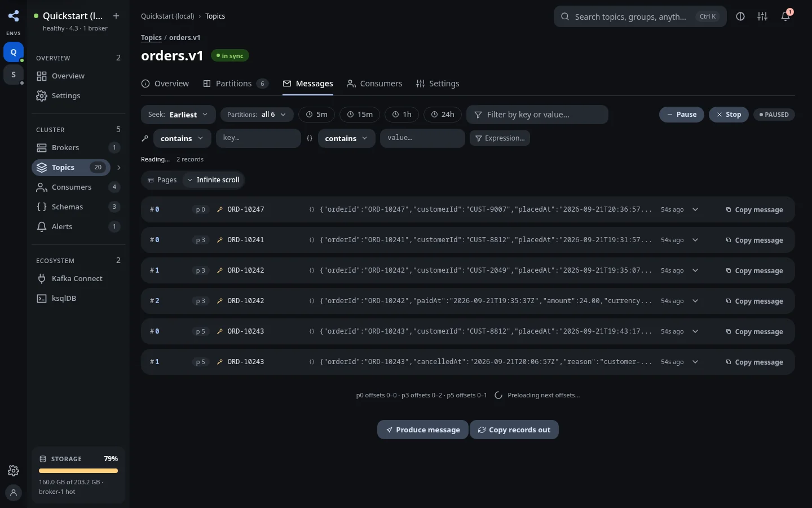
Task: Open the Partitions all 6 dropdown
Action: 257,115
